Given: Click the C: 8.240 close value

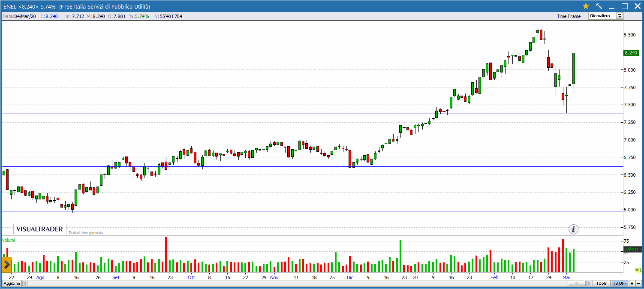Looking at the screenshot, I should (49, 16).
